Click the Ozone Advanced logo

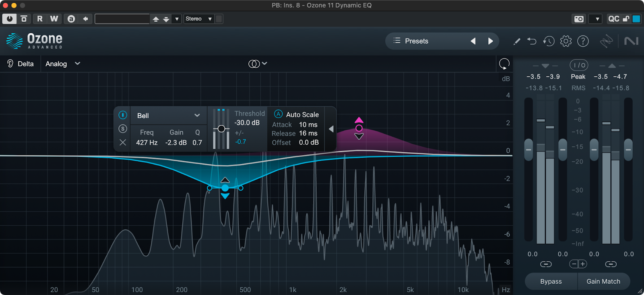pos(35,41)
